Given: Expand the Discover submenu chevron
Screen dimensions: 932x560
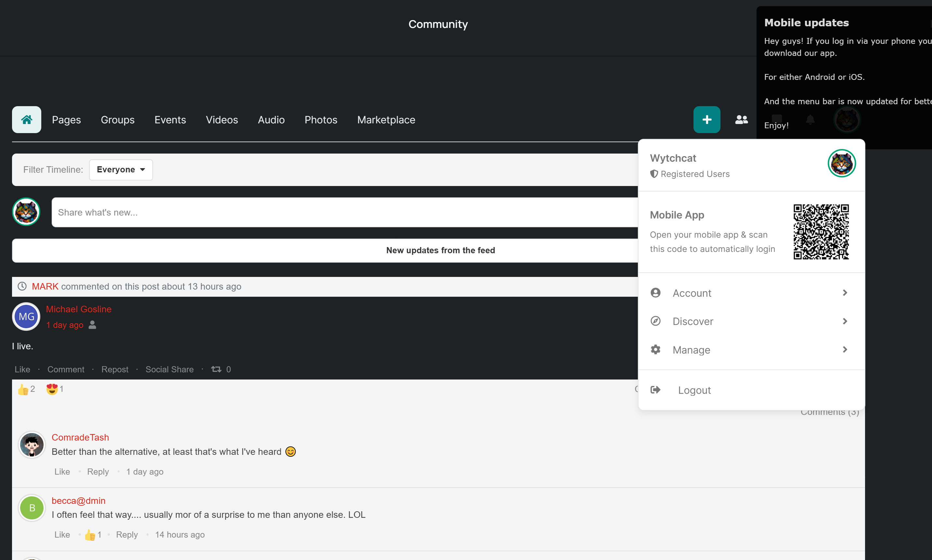Looking at the screenshot, I should pyautogui.click(x=845, y=321).
